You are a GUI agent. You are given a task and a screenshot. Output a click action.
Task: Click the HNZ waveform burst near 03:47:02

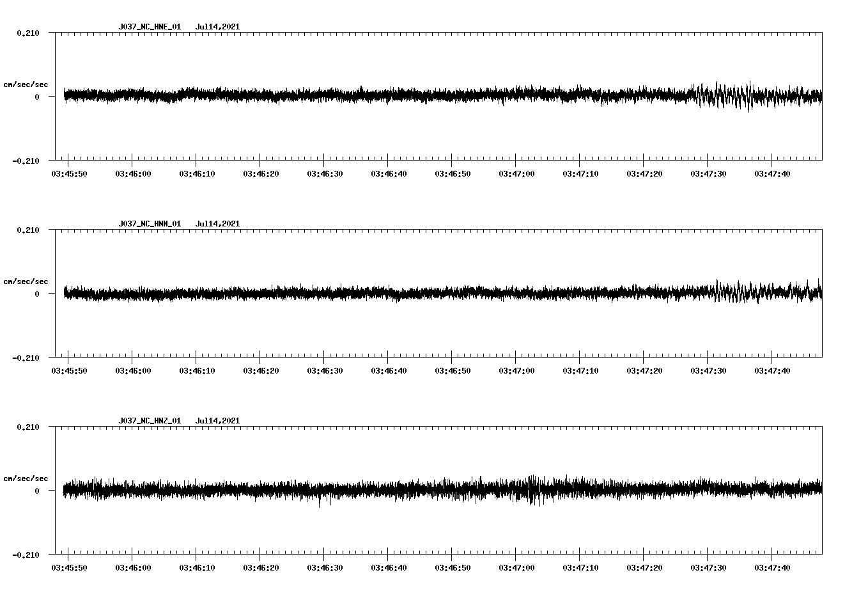pos(532,490)
